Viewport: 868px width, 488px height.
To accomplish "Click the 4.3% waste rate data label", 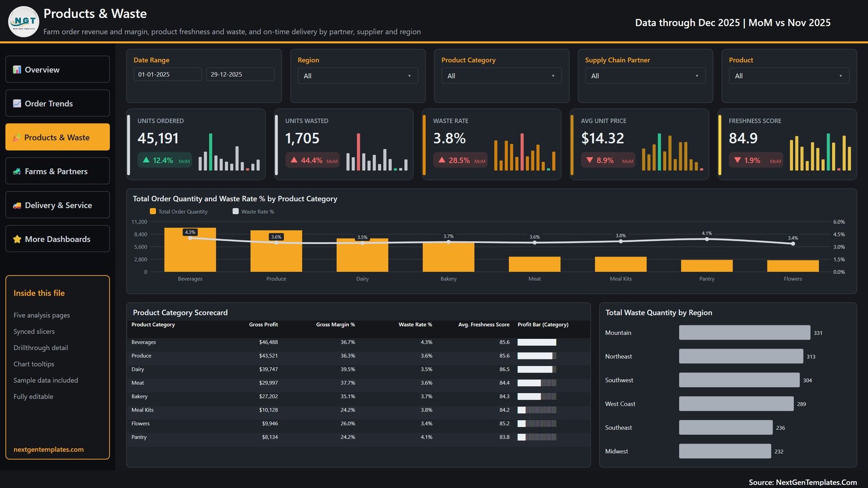I will [190, 232].
